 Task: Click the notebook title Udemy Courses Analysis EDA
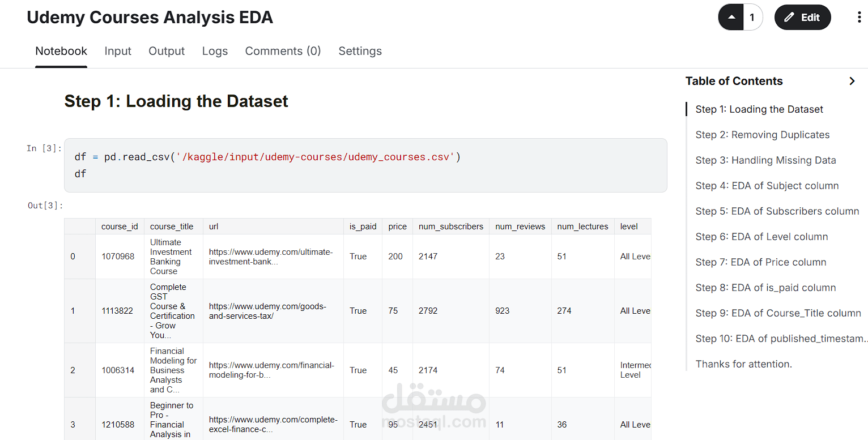(x=150, y=18)
